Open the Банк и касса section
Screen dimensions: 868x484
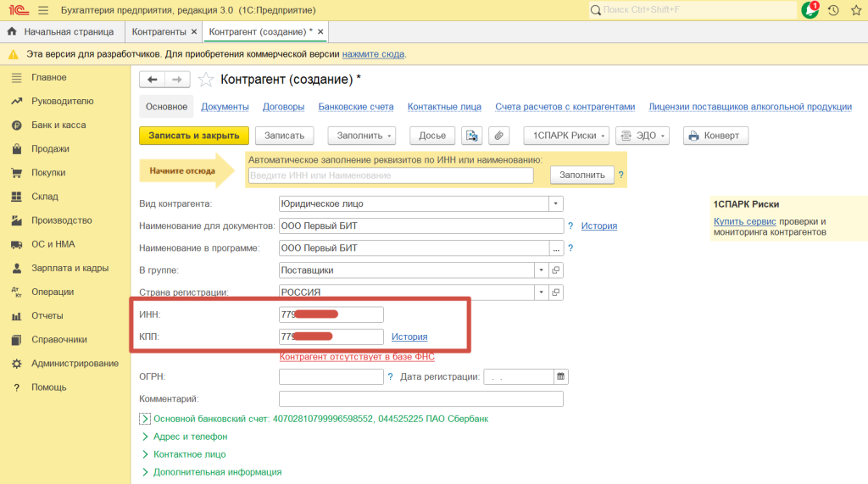click(x=58, y=125)
